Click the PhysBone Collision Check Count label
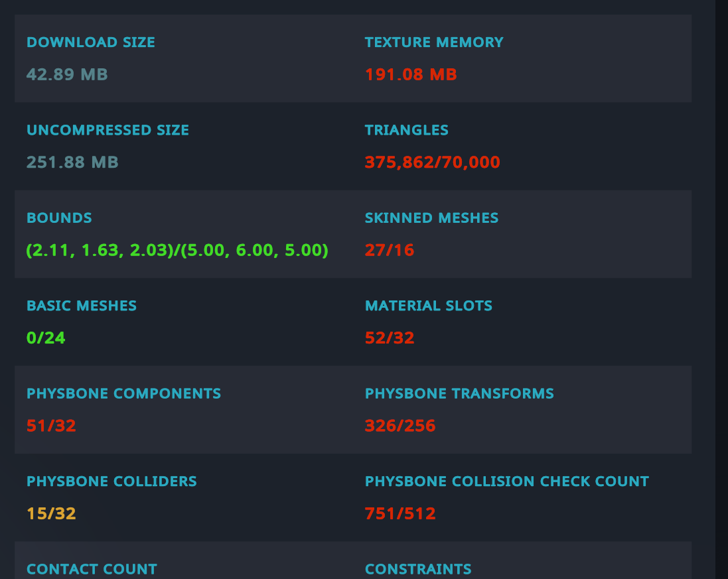Image resolution: width=728 pixels, height=579 pixels. pos(507,482)
